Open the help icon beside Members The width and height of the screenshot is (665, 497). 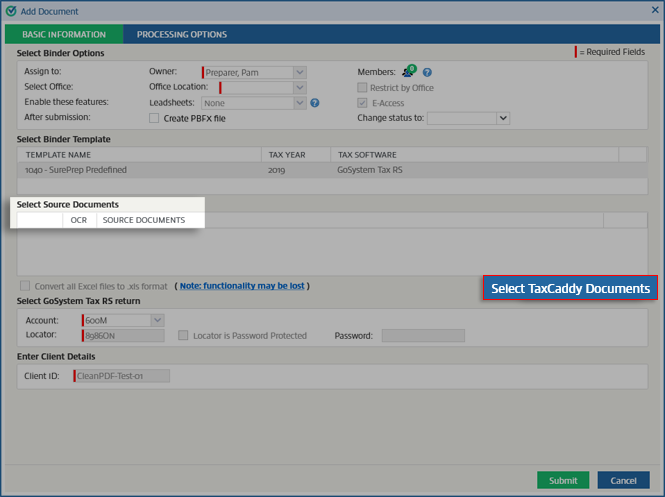[x=427, y=72]
